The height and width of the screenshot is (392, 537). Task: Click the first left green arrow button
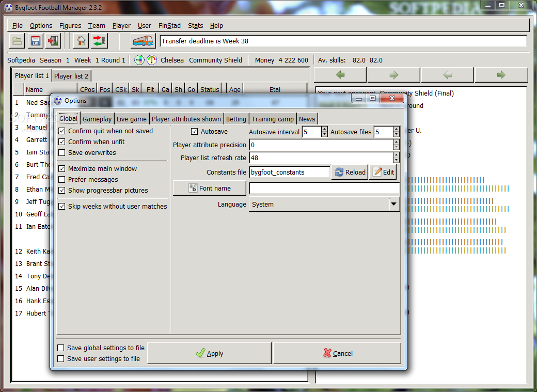[x=340, y=75]
